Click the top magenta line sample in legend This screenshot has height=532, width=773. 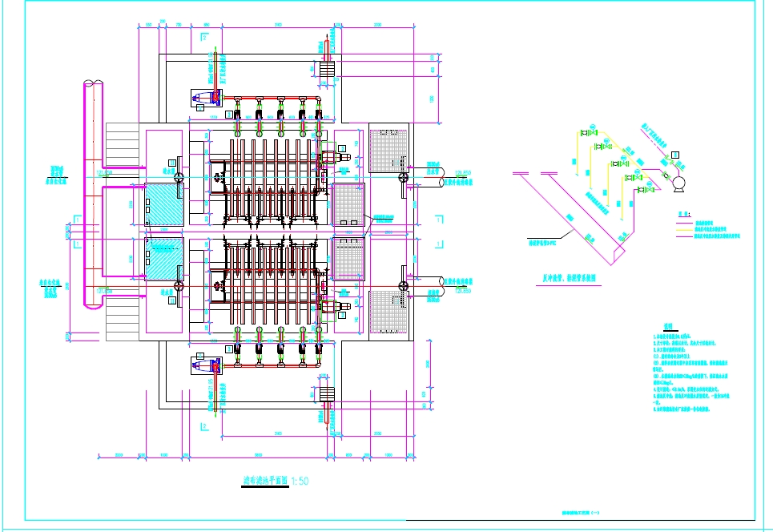[x=684, y=223]
